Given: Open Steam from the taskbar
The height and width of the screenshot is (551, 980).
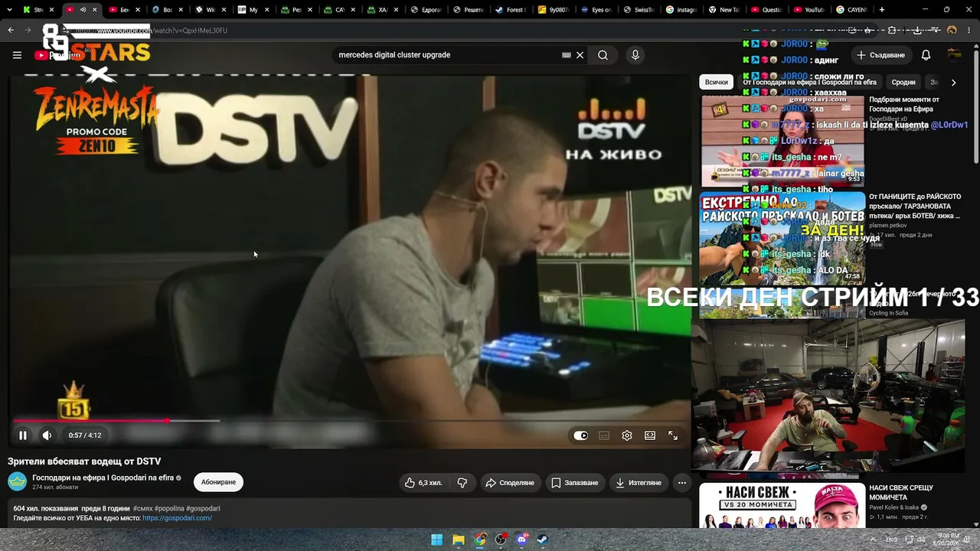Looking at the screenshot, I should 544,540.
